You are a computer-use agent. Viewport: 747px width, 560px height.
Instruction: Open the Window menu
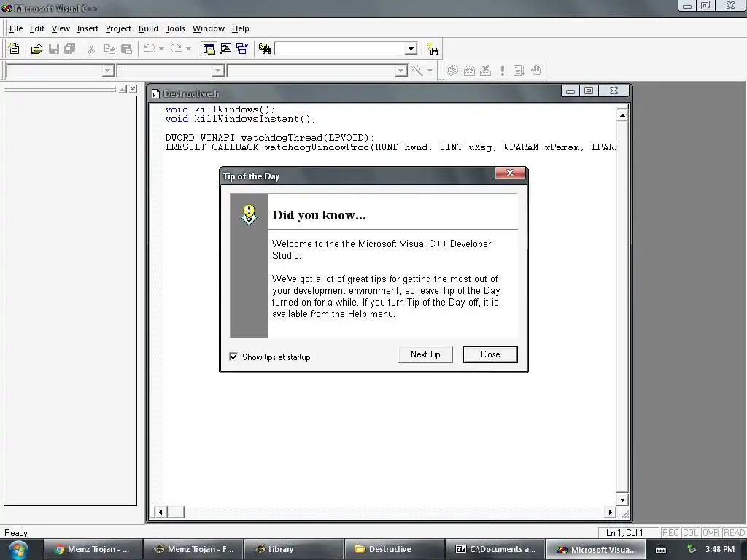click(x=208, y=28)
